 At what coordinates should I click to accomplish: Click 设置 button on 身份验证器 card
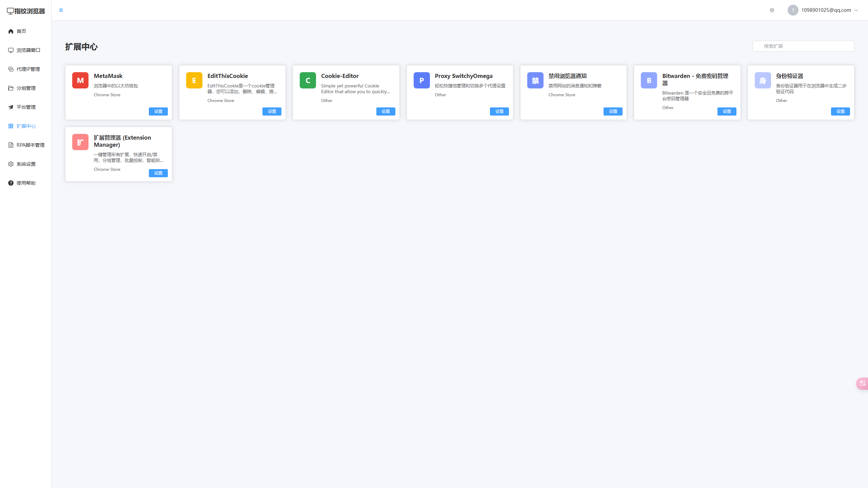pyautogui.click(x=840, y=111)
